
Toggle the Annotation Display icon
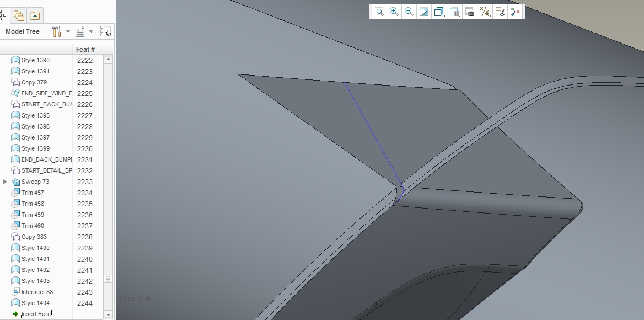coord(500,12)
